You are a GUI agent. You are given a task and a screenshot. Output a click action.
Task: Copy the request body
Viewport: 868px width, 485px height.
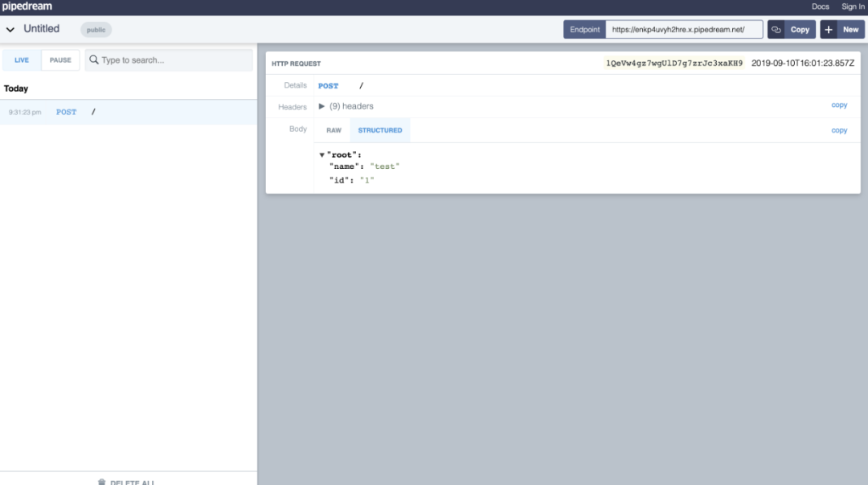pyautogui.click(x=838, y=130)
